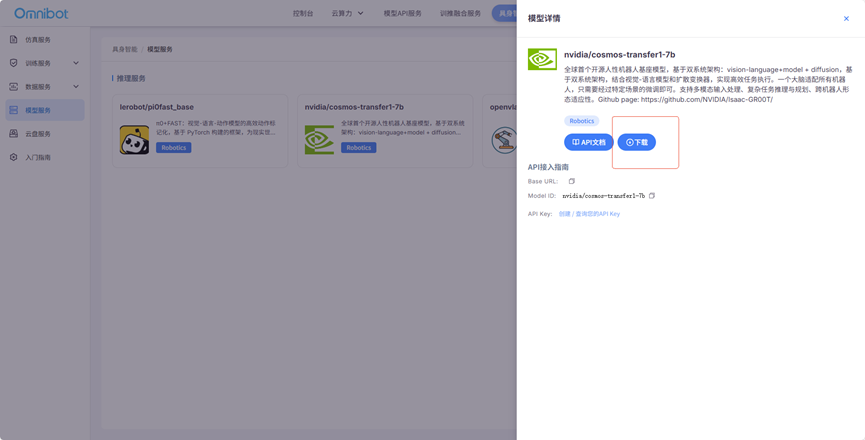
Task: Open 训推融合服务 in the top navigation
Action: (x=460, y=13)
